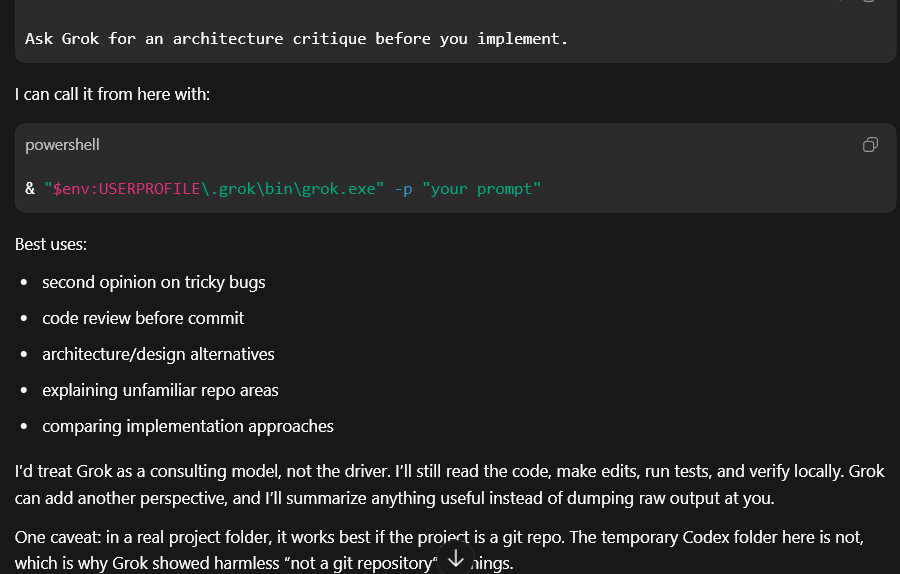Click the 'One caveat' paragraph
The width and height of the screenshot is (900, 574).
click(440, 550)
